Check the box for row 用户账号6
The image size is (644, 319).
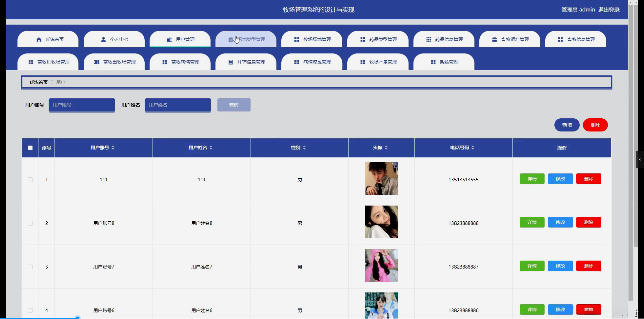pyautogui.click(x=30, y=311)
